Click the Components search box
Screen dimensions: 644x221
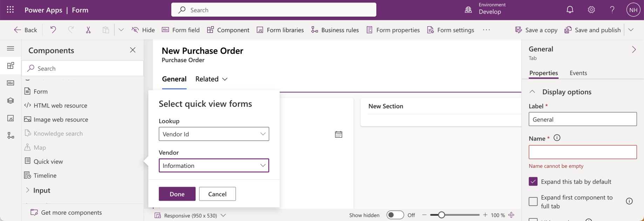coord(83,68)
